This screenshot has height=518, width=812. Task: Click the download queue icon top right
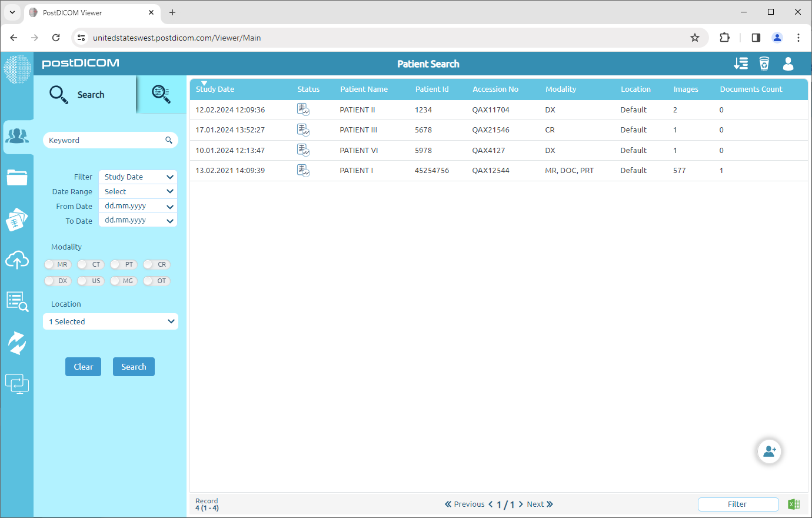click(741, 64)
